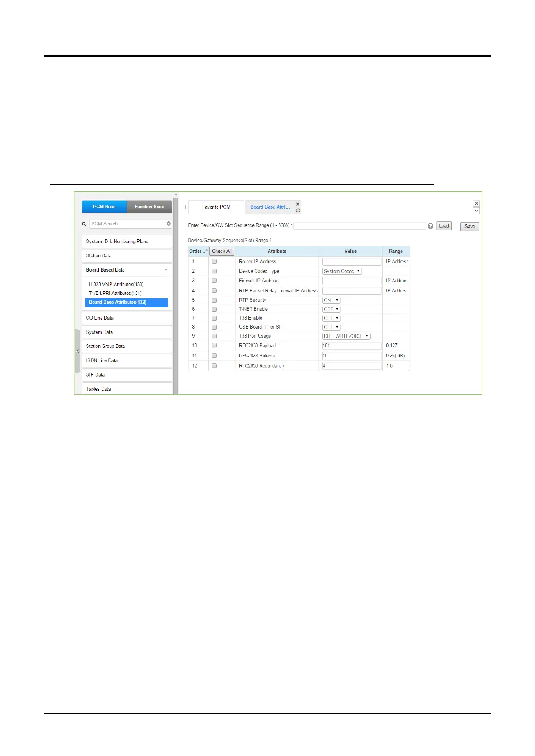Tick the Firewall IP Address checkbox
Viewport: 535px width, 756px height.
coord(214,281)
